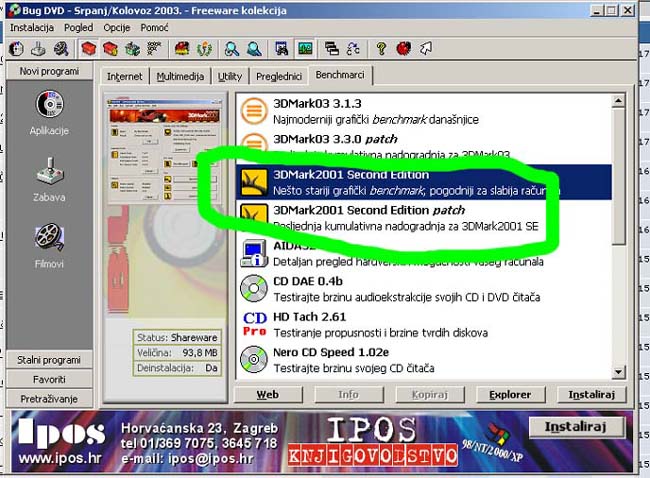Click the screenshot preview toolbar icon
The image size is (650, 478).
point(282,49)
